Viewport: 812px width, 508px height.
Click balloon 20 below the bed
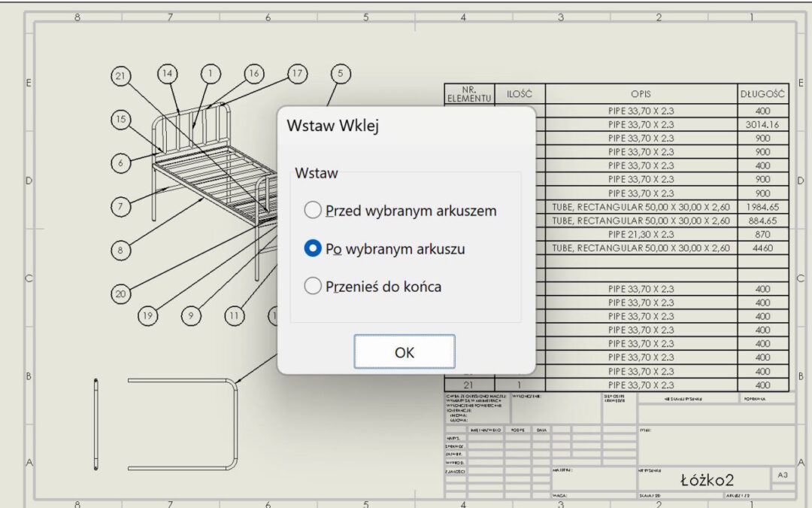[120, 294]
